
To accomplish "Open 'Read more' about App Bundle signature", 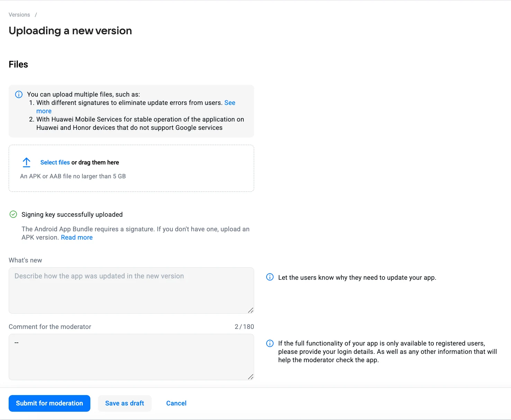I will (77, 238).
